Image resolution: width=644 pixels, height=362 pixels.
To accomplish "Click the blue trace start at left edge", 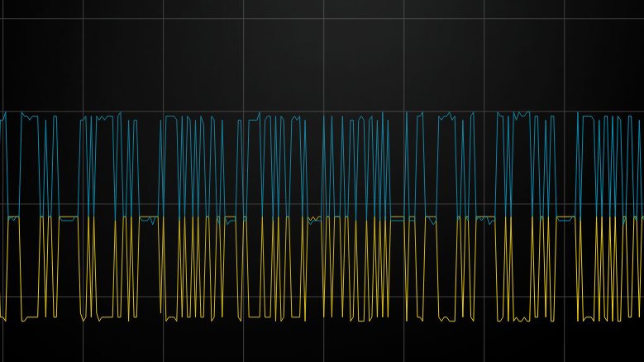I will coord(2,120).
